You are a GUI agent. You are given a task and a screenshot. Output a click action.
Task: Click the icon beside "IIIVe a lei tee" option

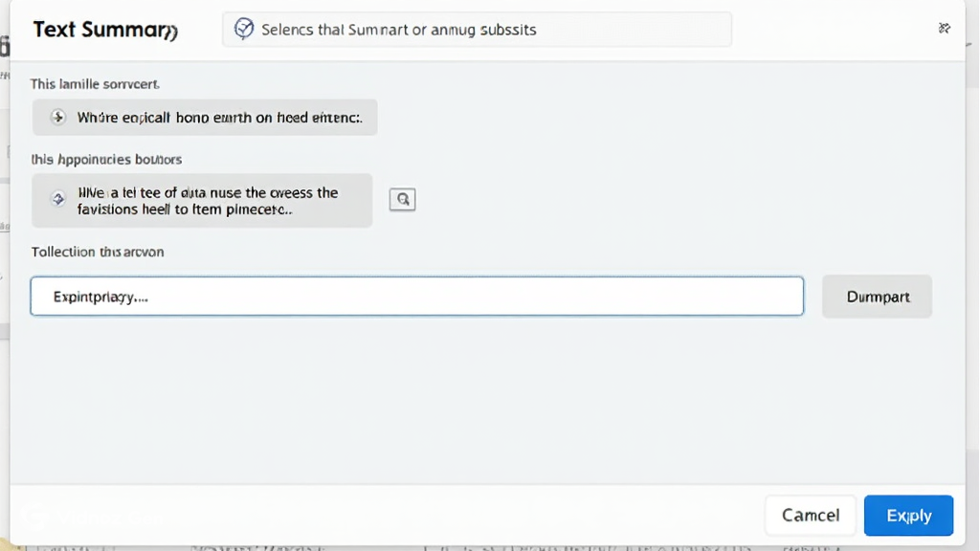58,199
